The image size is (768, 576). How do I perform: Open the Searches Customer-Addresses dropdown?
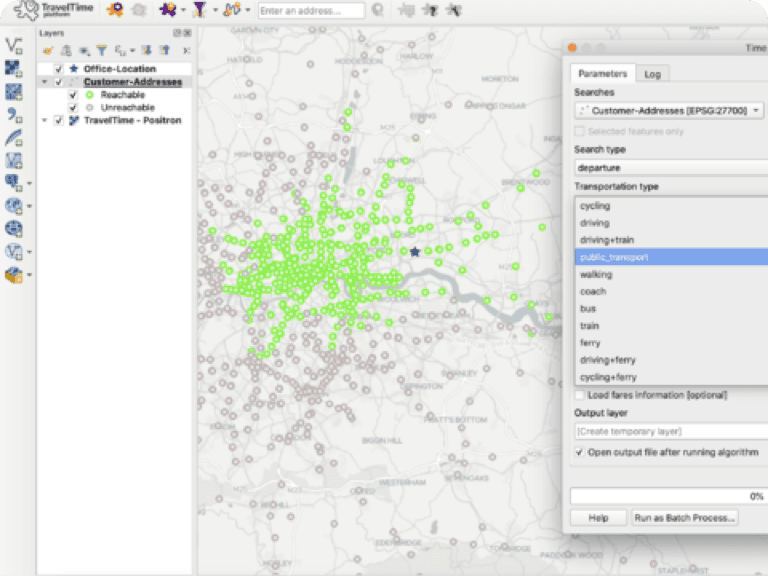(668, 110)
